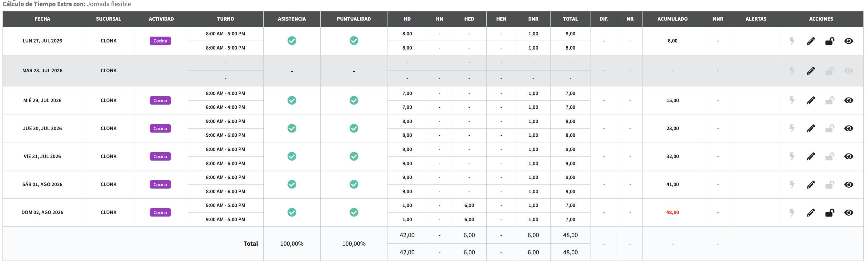This screenshot has height=267, width=868.
Task: Click the ACUMULADO column header
Action: click(672, 19)
